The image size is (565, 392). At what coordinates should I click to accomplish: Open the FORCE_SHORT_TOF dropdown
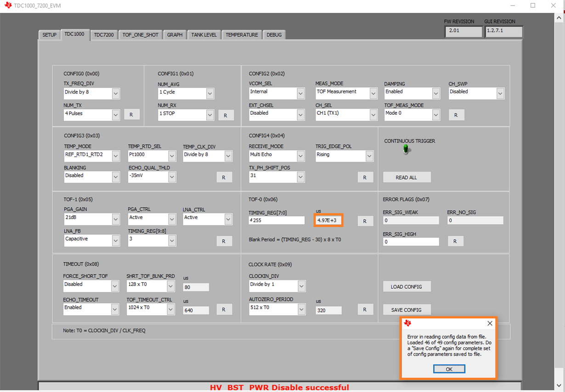tap(115, 286)
